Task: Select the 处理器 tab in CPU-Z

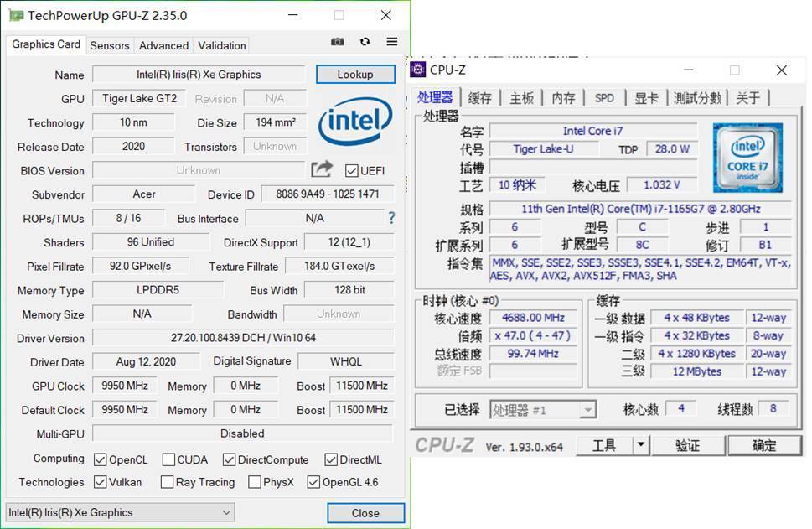Action: click(x=435, y=97)
